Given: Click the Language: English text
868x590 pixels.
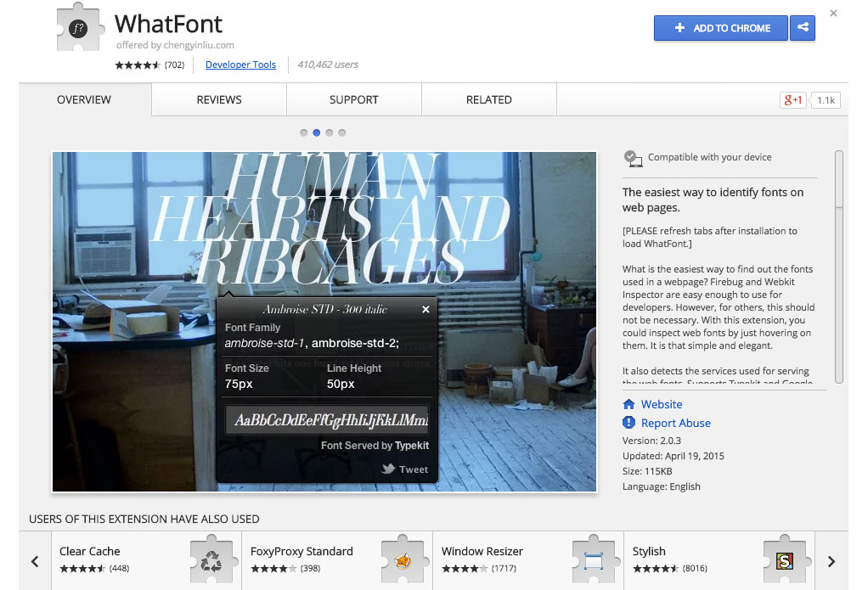Looking at the screenshot, I should tap(661, 486).
